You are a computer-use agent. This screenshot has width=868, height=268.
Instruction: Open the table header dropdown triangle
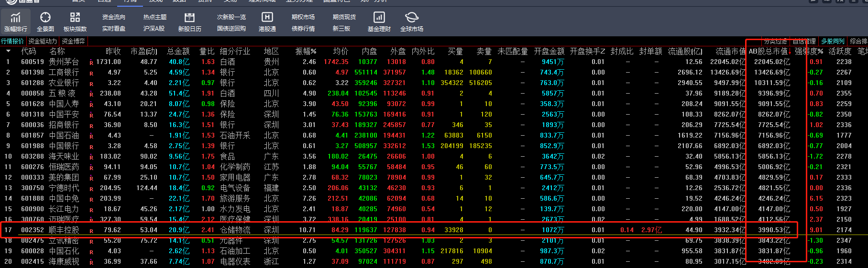[8, 51]
